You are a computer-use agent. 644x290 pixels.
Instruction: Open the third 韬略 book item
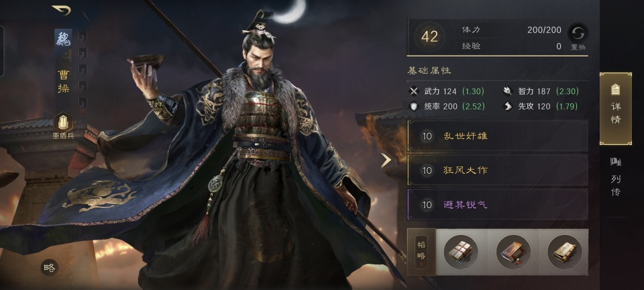coord(565,252)
